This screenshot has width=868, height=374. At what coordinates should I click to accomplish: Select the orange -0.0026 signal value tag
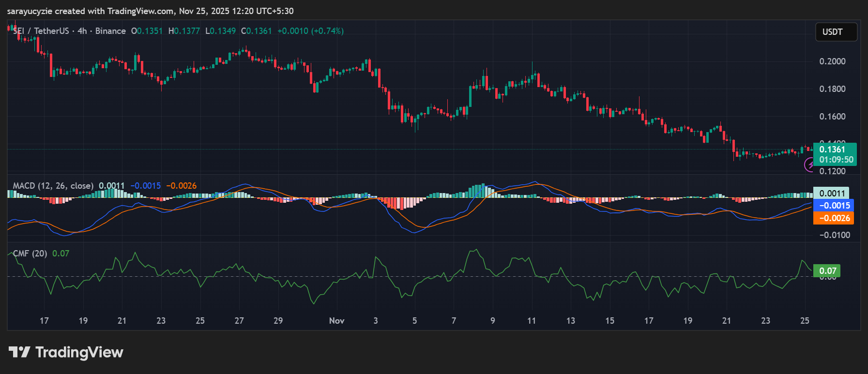click(833, 218)
